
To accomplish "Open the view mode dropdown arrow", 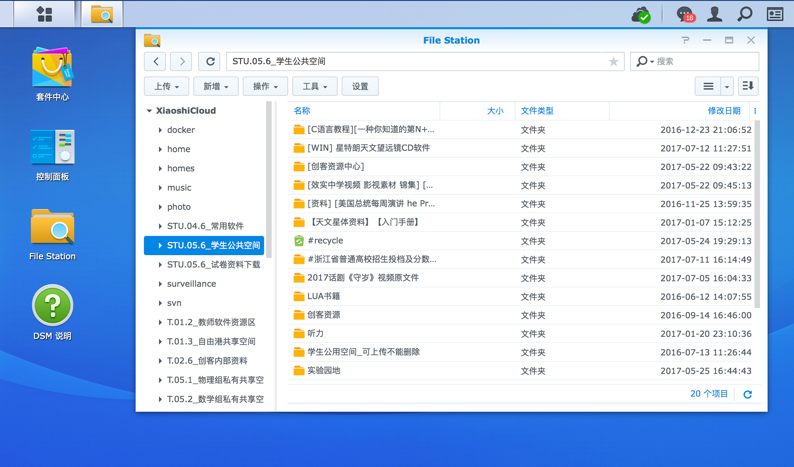I will (x=727, y=87).
